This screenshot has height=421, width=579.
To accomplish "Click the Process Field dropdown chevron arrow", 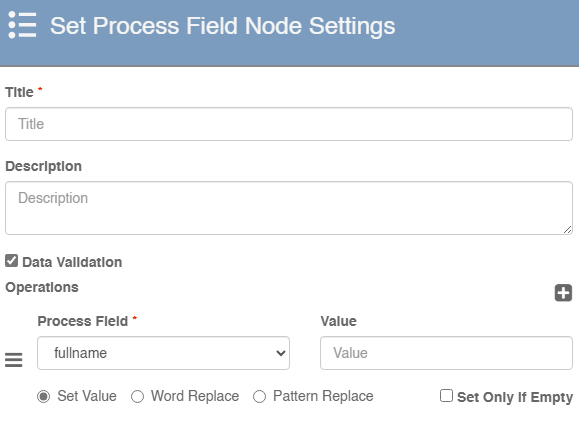I will pos(281,353).
